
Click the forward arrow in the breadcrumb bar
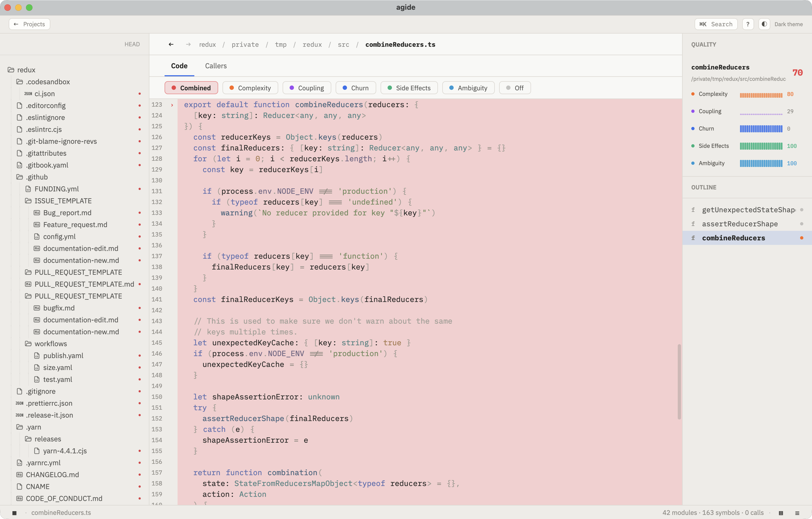click(188, 44)
